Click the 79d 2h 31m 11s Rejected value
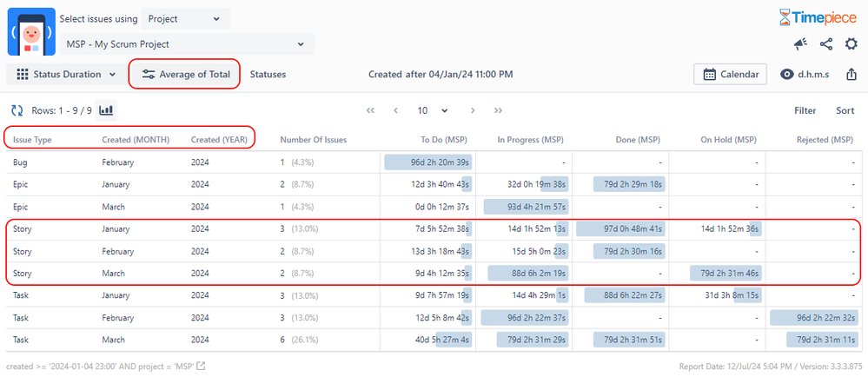This screenshot has height=377, width=868. [823, 340]
